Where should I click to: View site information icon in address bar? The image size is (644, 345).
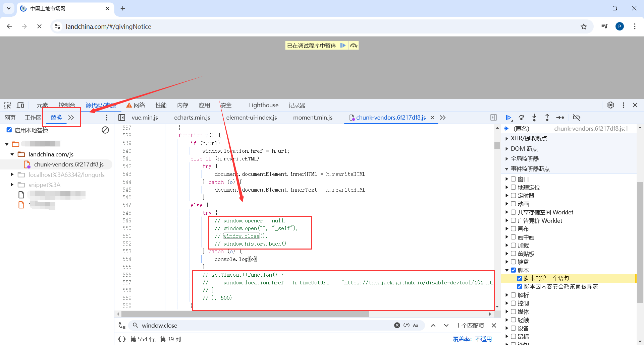click(57, 26)
